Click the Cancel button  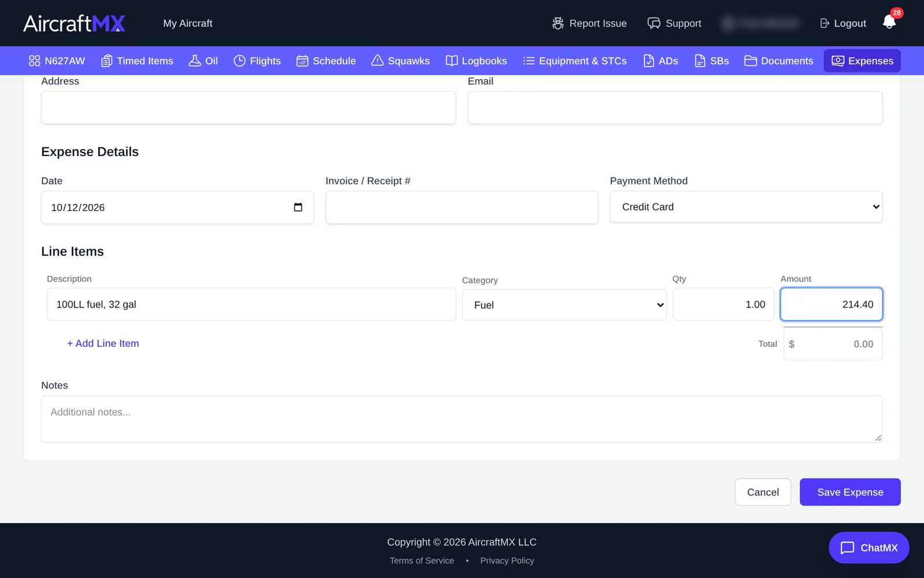(763, 492)
